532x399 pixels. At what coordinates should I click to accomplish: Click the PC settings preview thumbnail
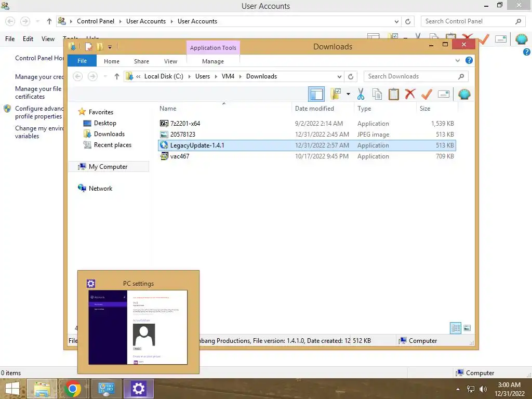click(138, 327)
